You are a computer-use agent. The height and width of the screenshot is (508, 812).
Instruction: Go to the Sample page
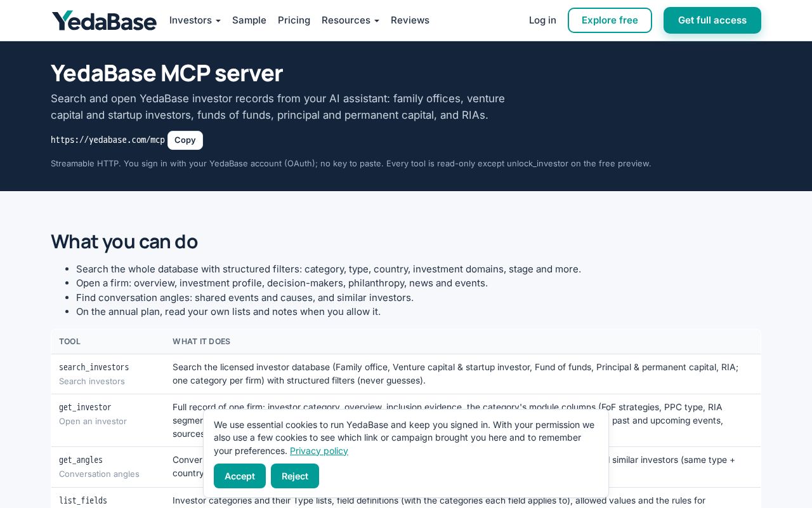pyautogui.click(x=249, y=20)
